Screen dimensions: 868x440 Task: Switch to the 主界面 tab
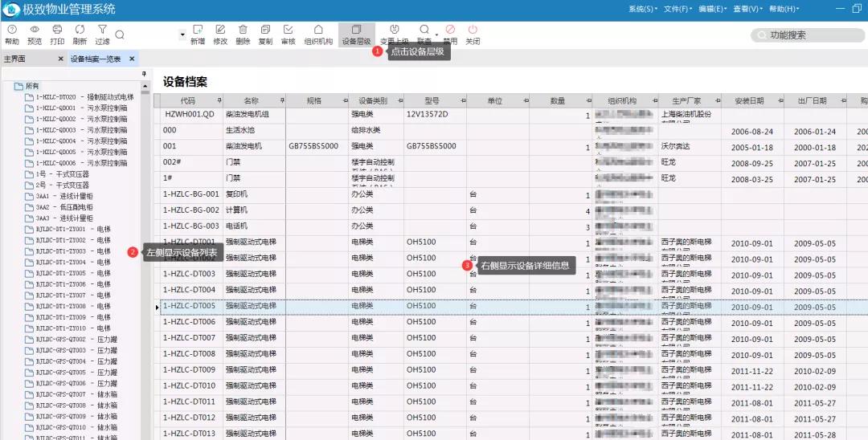(x=15, y=59)
